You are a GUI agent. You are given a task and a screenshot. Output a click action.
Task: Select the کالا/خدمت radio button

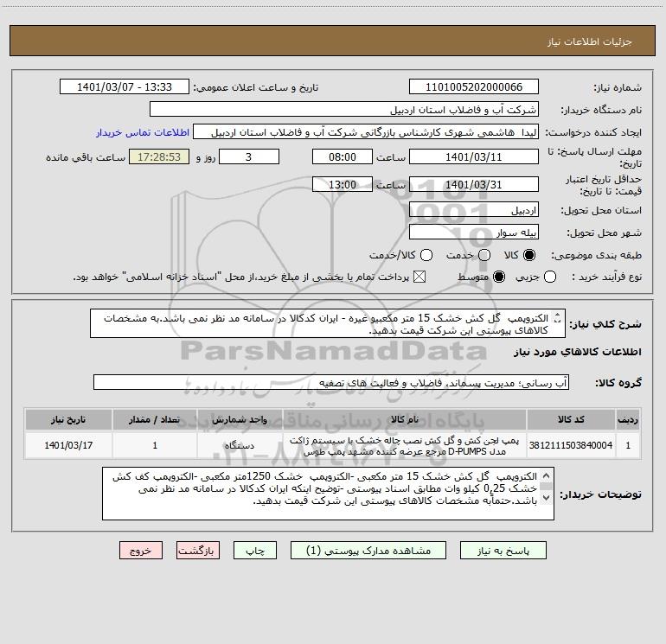pyautogui.click(x=426, y=255)
